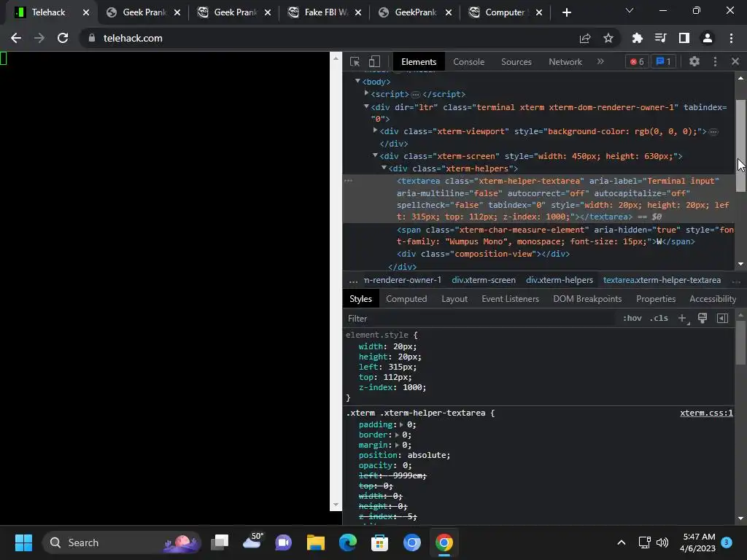Open Microsoft Edge from taskbar

(347, 542)
